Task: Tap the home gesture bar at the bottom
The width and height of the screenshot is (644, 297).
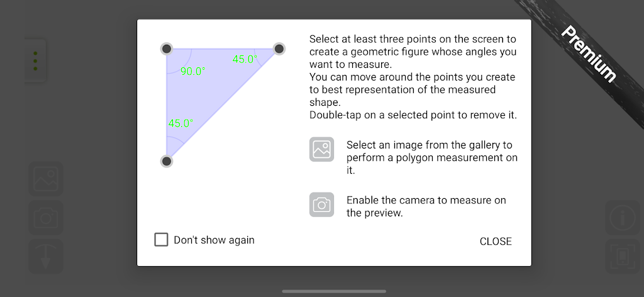Action: pos(334,291)
